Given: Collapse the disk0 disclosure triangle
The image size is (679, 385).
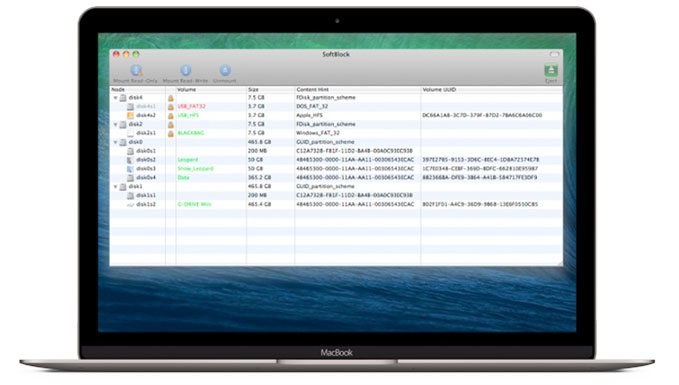Looking at the screenshot, I should click(x=116, y=142).
